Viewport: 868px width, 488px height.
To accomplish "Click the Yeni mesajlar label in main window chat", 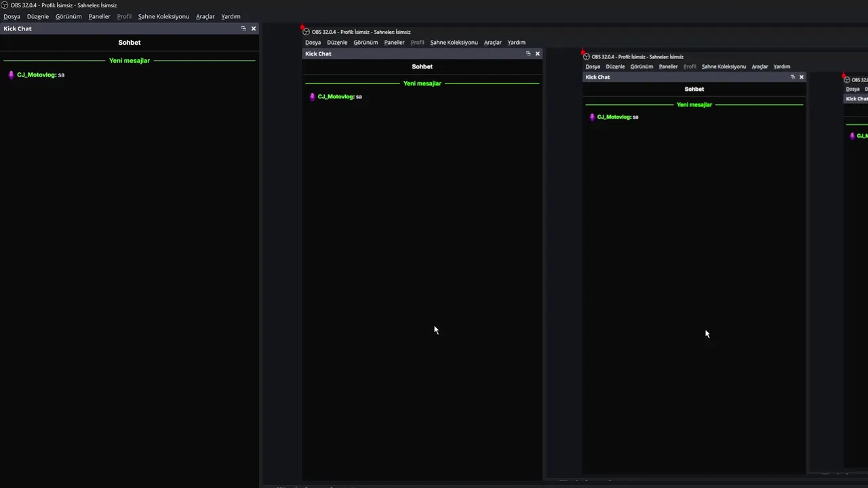I will coord(130,60).
